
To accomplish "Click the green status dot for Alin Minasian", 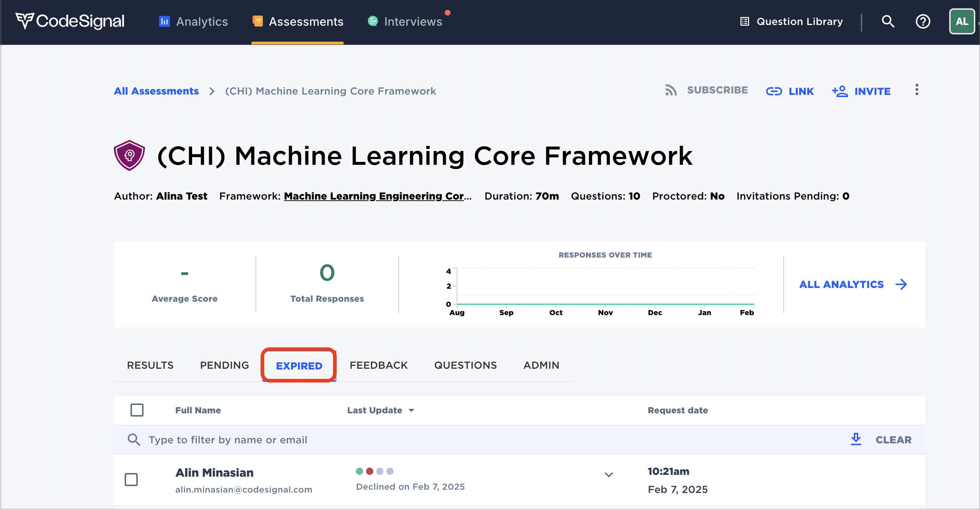I will pos(360,471).
